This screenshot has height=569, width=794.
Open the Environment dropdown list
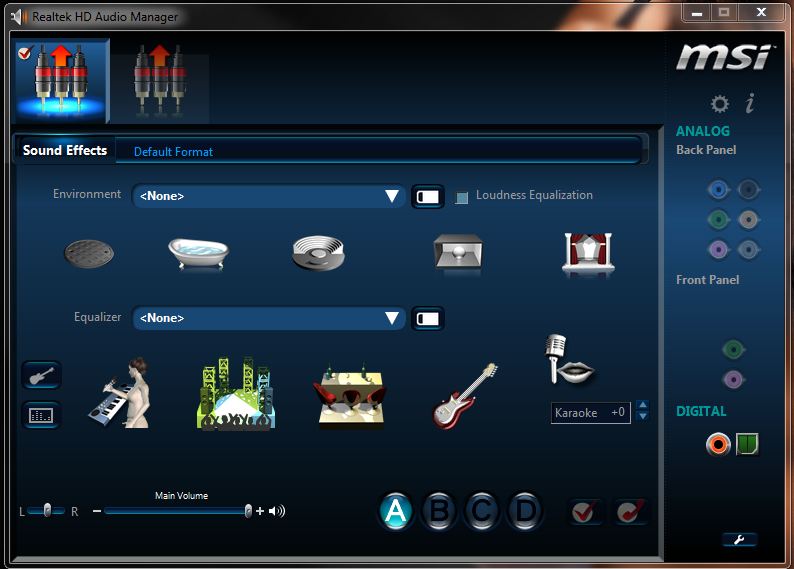[268, 196]
